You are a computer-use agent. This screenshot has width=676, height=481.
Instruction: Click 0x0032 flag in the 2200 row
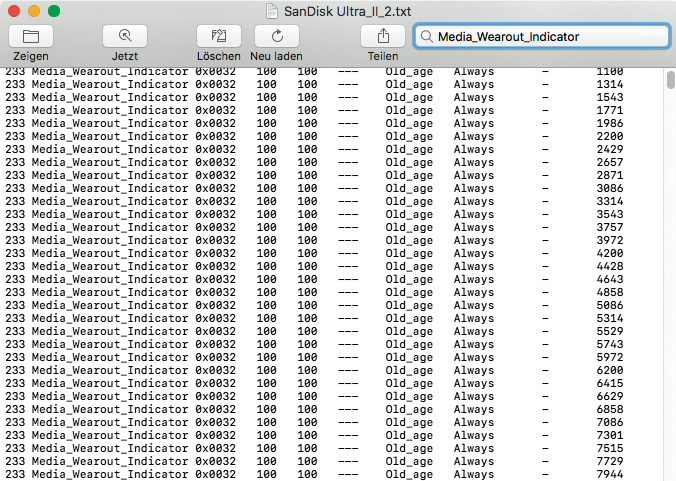click(216, 136)
